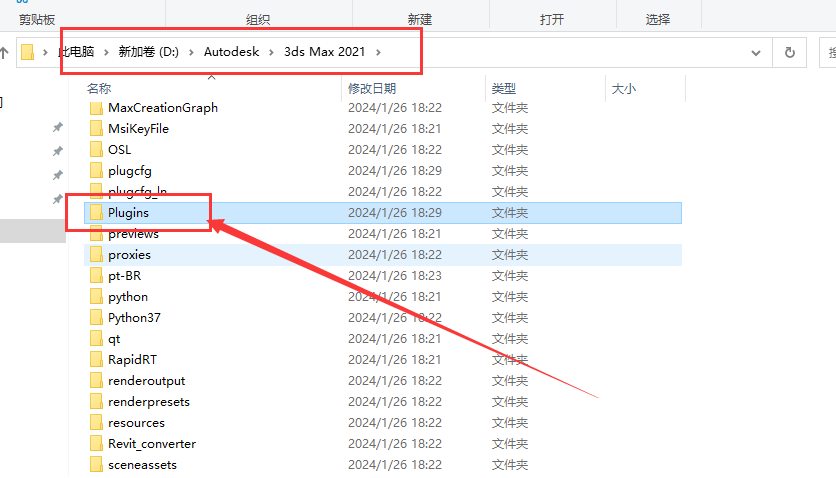Sort by 类型 column header
Screen dimensions: 836x478
click(504, 88)
